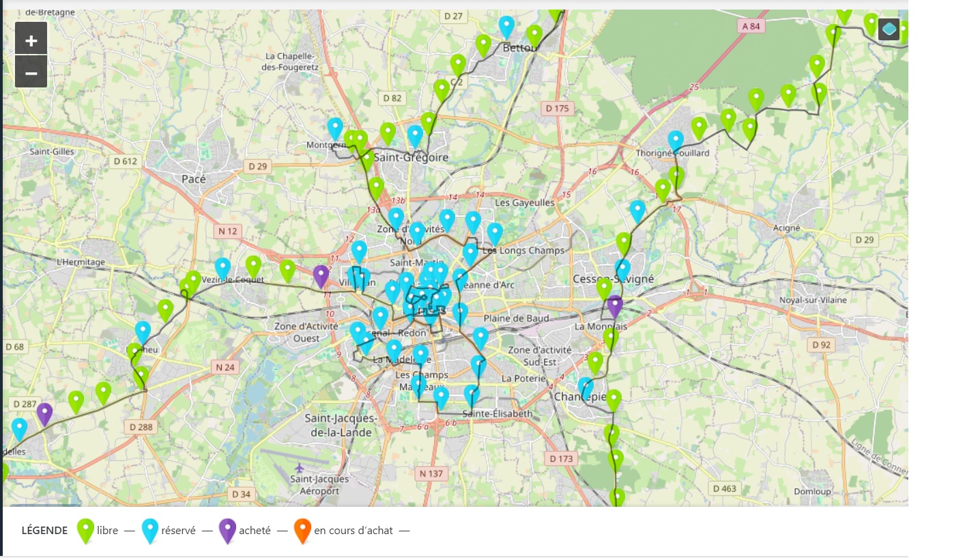Select the blue marker above Sainte-Élisabeth
Viewport: 980px width, 558px height.
472,395
